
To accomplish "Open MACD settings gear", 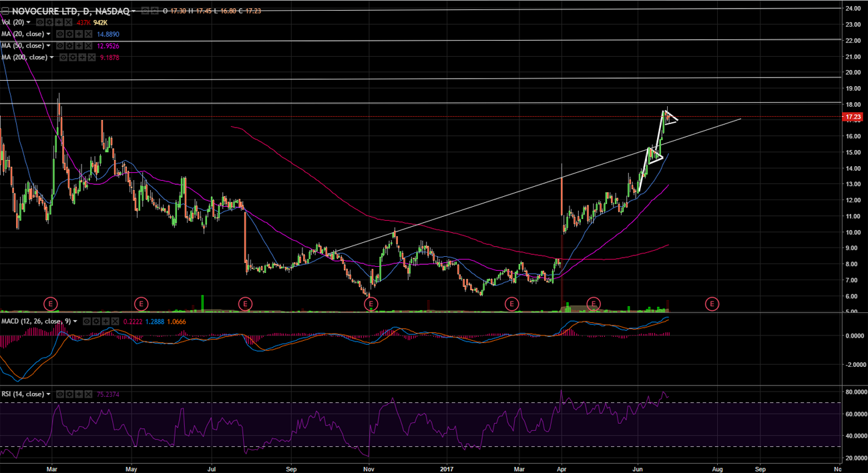I will pos(96,322).
